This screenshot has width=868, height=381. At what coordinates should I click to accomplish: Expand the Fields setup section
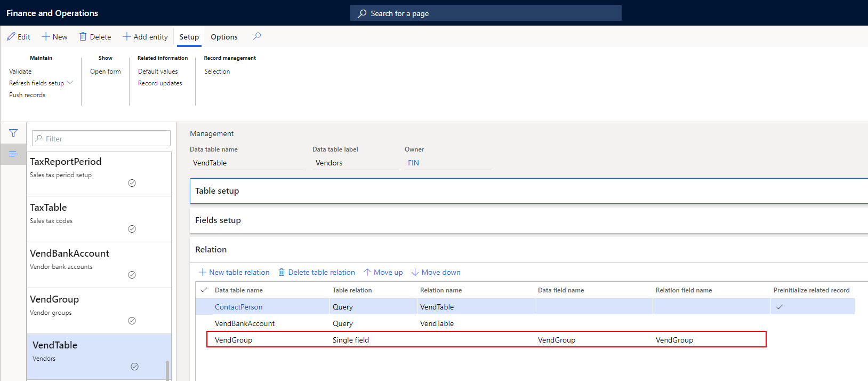pyautogui.click(x=218, y=220)
